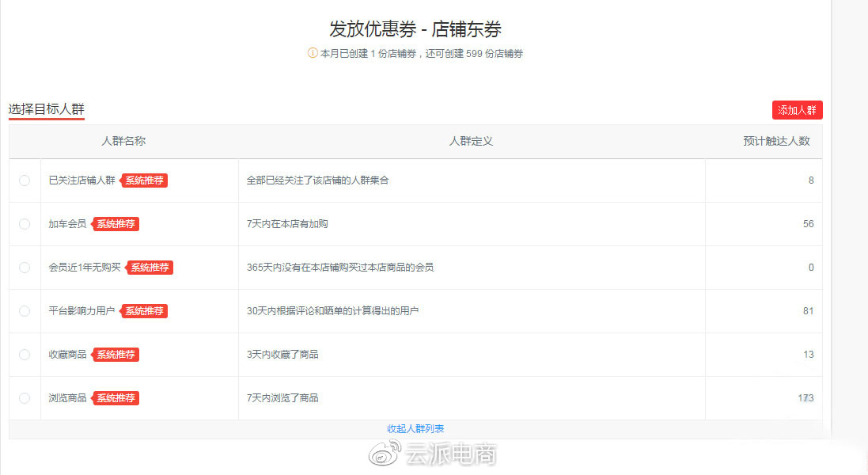Click the 云派电商 watermark logo at bottom
868x475 pixels.
coord(433,455)
